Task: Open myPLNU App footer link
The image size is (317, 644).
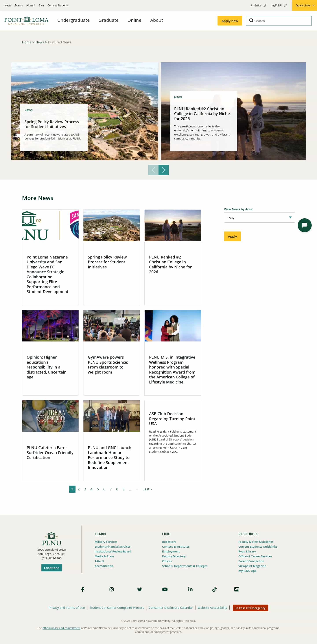Action: [x=247, y=571]
